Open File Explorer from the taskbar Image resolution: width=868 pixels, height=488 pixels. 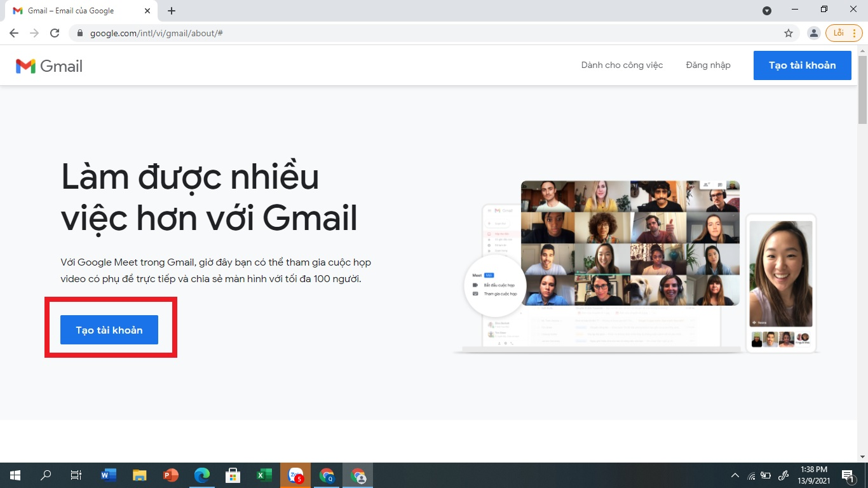pos(140,475)
